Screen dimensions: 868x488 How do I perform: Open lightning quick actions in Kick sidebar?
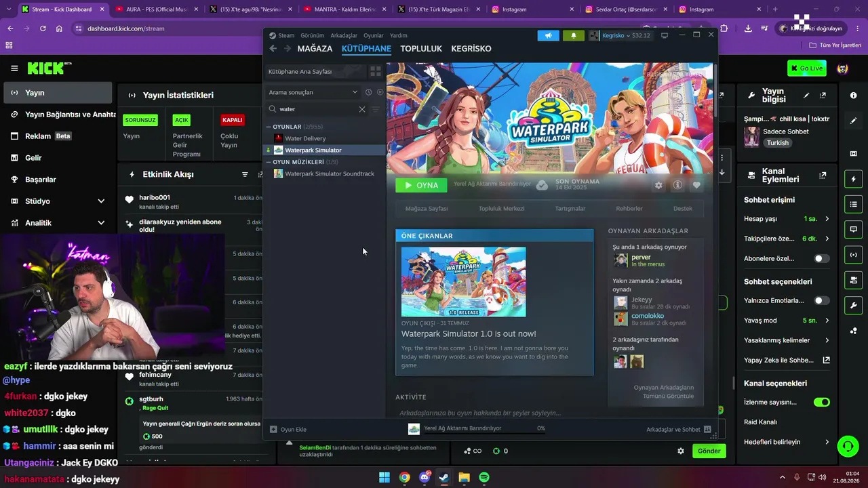(853, 179)
